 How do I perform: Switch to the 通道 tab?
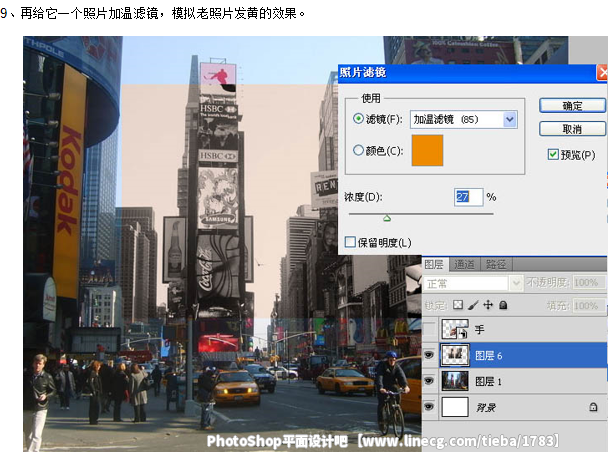[x=464, y=264]
